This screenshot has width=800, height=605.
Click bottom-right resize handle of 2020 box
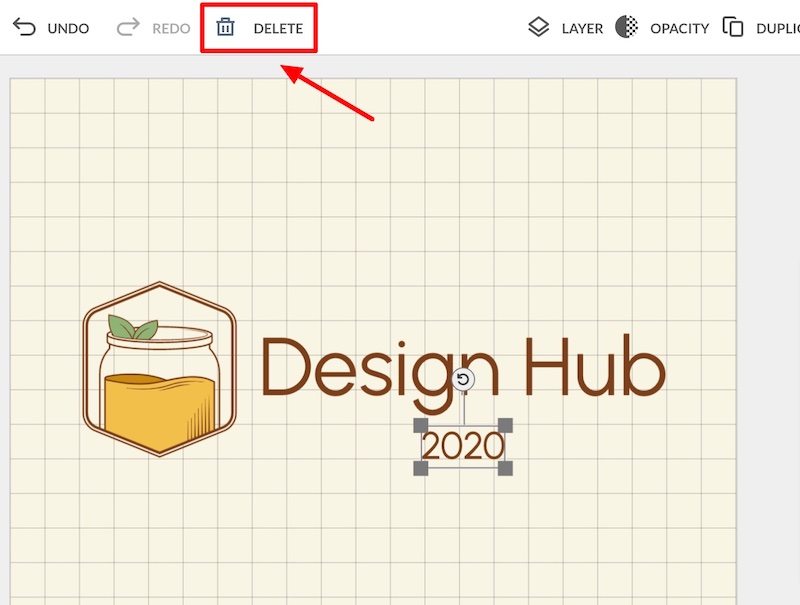pyautogui.click(x=505, y=468)
